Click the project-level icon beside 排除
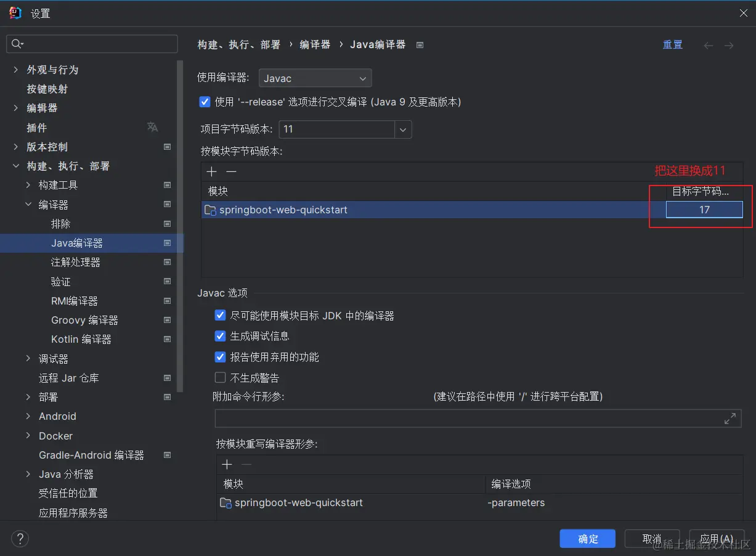 click(x=167, y=224)
